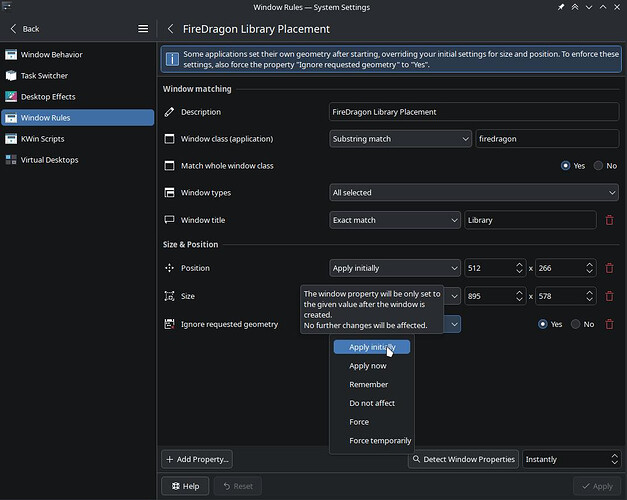
Task: Delete the Size property with trash icon
Action: pyautogui.click(x=609, y=296)
